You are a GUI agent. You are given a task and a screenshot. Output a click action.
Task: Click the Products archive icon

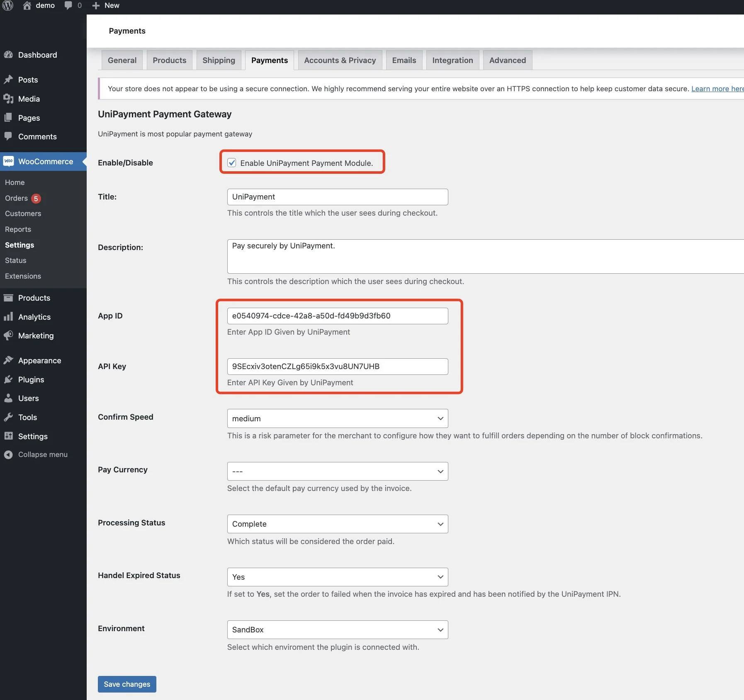click(x=8, y=298)
